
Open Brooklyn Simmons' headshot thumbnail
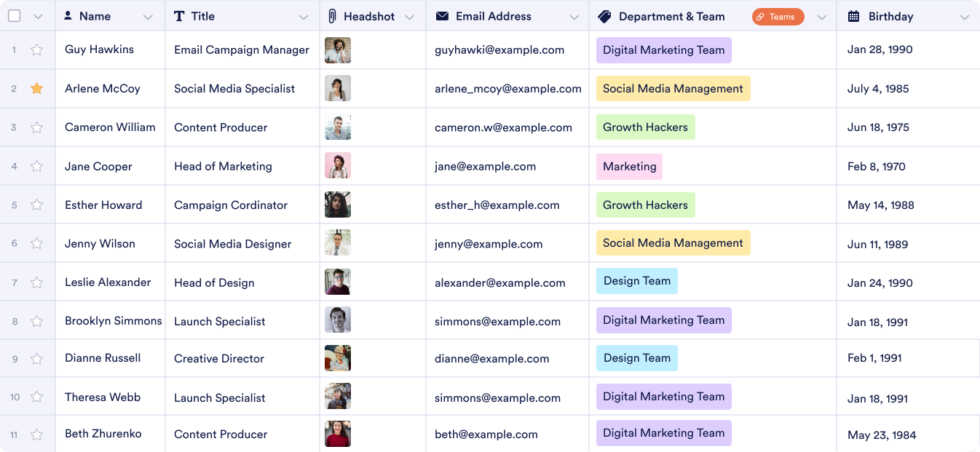[338, 319]
